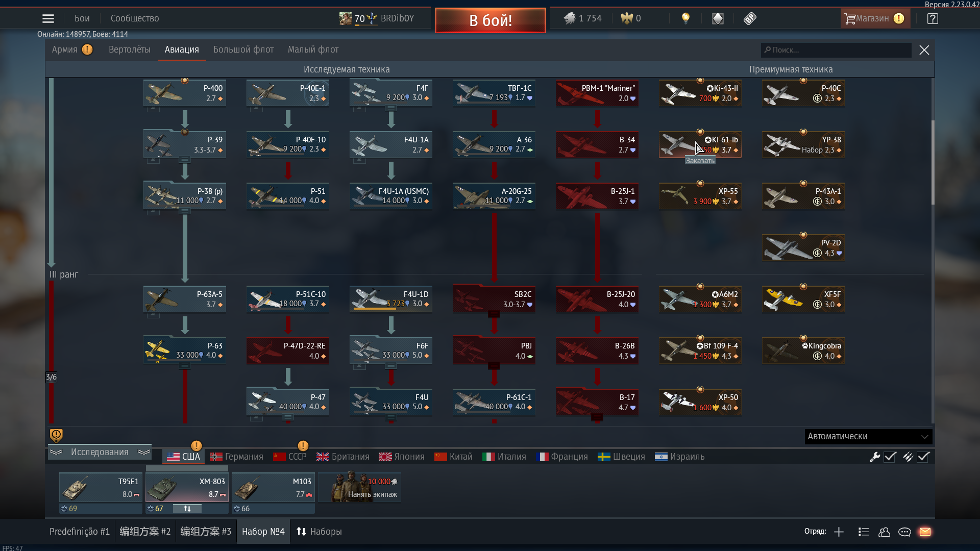
Task: Select the Япония nation tab
Action: [x=402, y=457]
